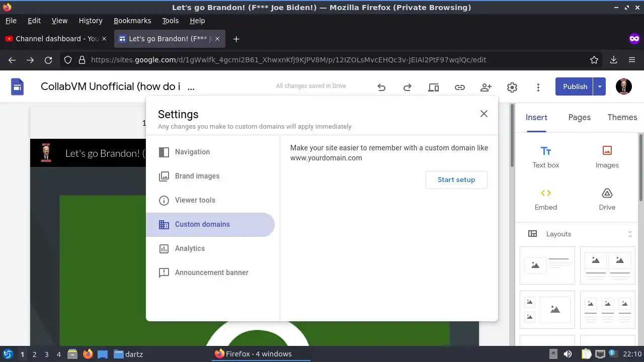644x362 pixels.
Task: Open the dartz folder taskbar item
Action: [x=128, y=354]
